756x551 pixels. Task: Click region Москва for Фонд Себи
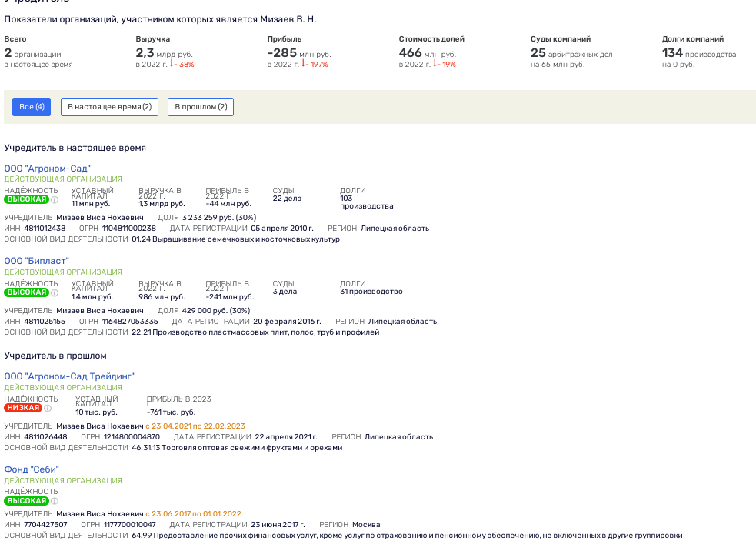coord(366,525)
